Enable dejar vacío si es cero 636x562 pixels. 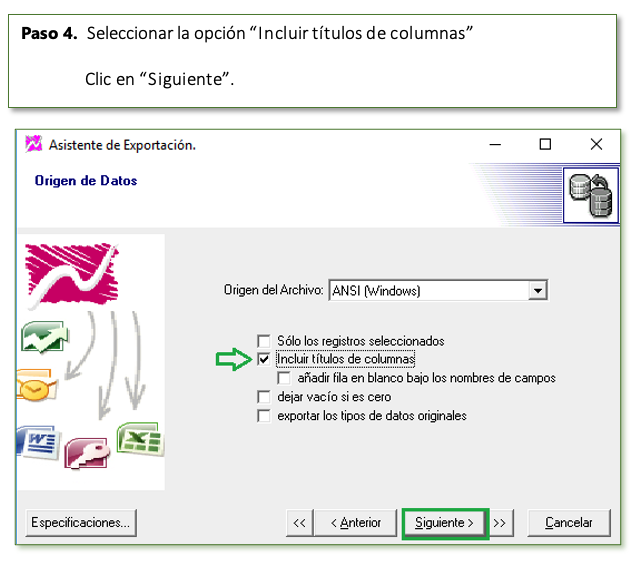(x=264, y=397)
